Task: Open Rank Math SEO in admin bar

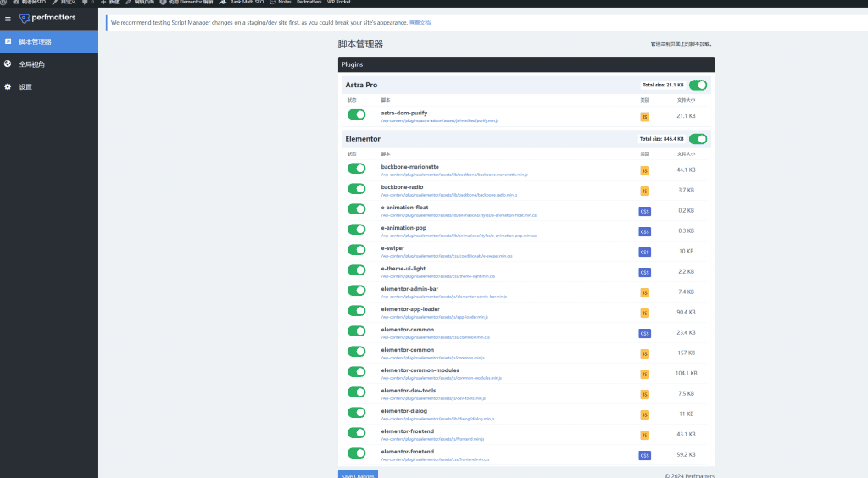Action: coord(242,3)
